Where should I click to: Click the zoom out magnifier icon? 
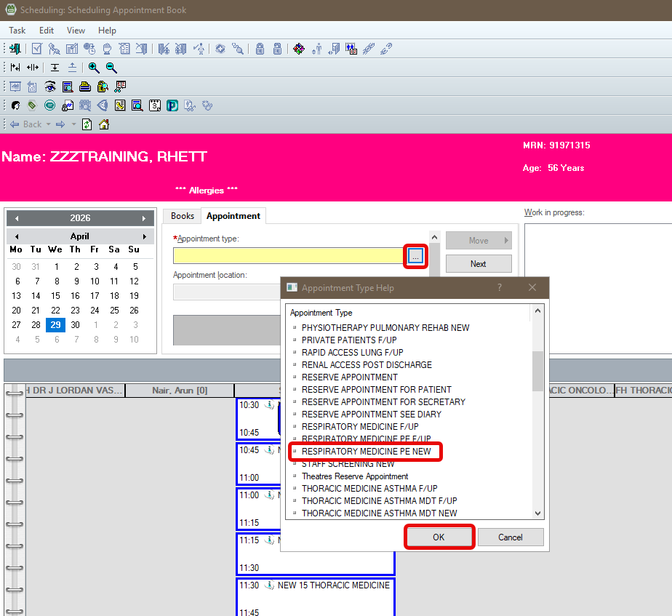pyautogui.click(x=111, y=68)
